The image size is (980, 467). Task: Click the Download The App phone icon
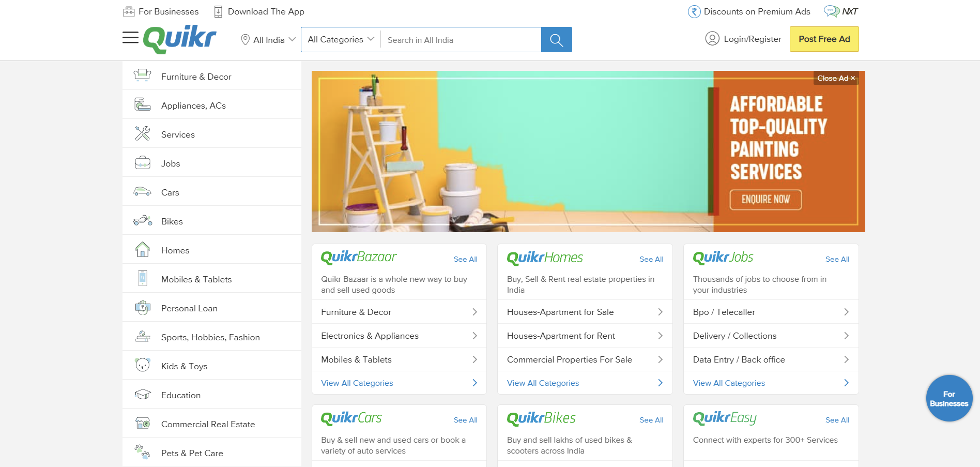tap(218, 11)
